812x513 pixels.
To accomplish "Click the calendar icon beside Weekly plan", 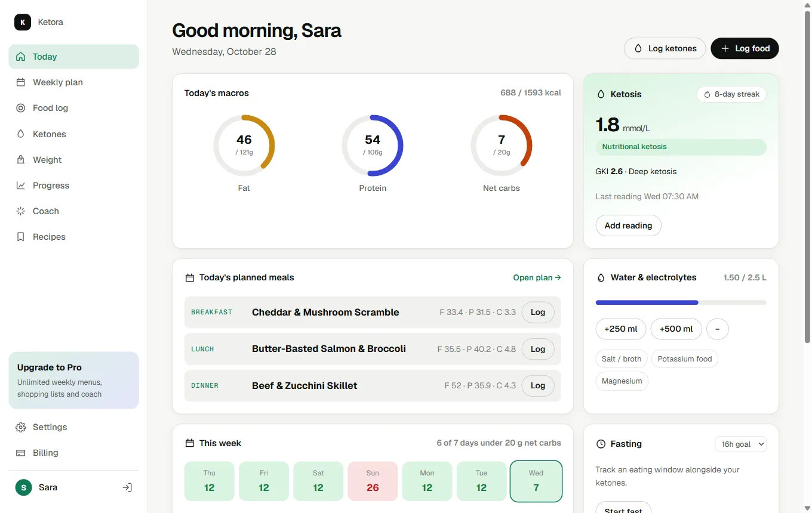I will 21,82.
